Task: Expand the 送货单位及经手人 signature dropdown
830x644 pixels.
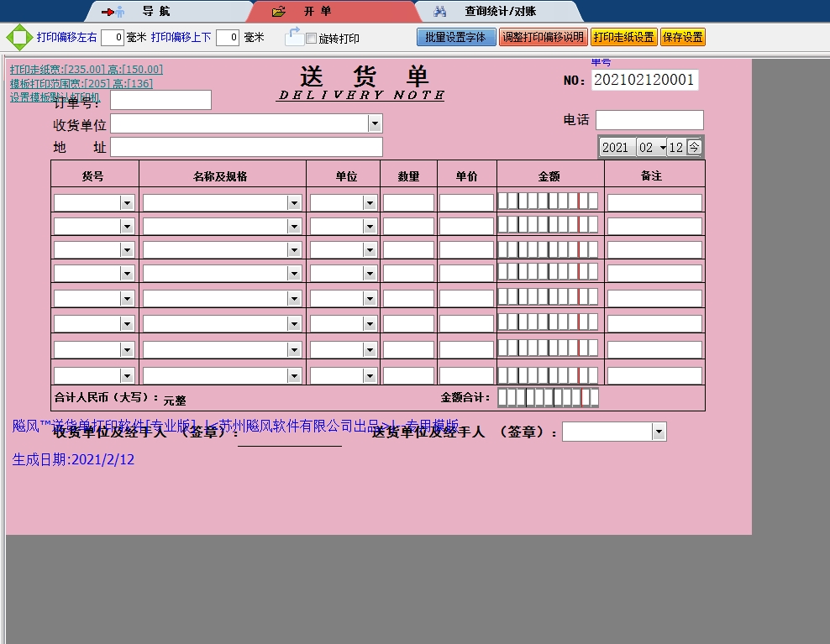Action: (x=659, y=432)
